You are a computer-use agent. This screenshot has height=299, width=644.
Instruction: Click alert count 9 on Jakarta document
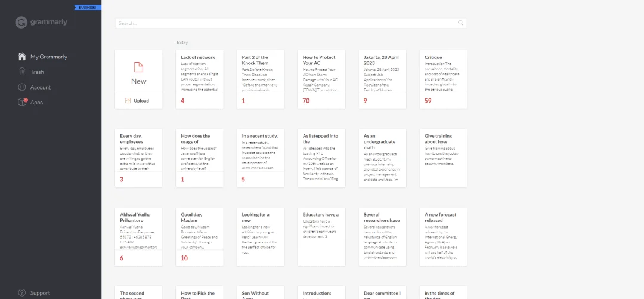pos(365,101)
